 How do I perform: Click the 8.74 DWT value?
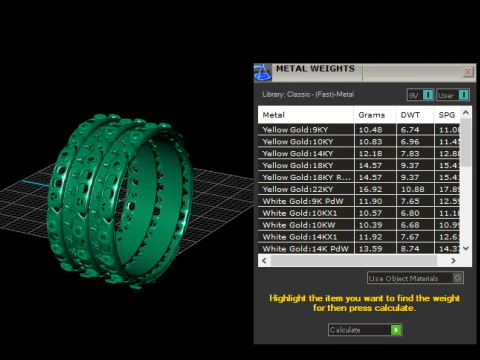[410, 249]
